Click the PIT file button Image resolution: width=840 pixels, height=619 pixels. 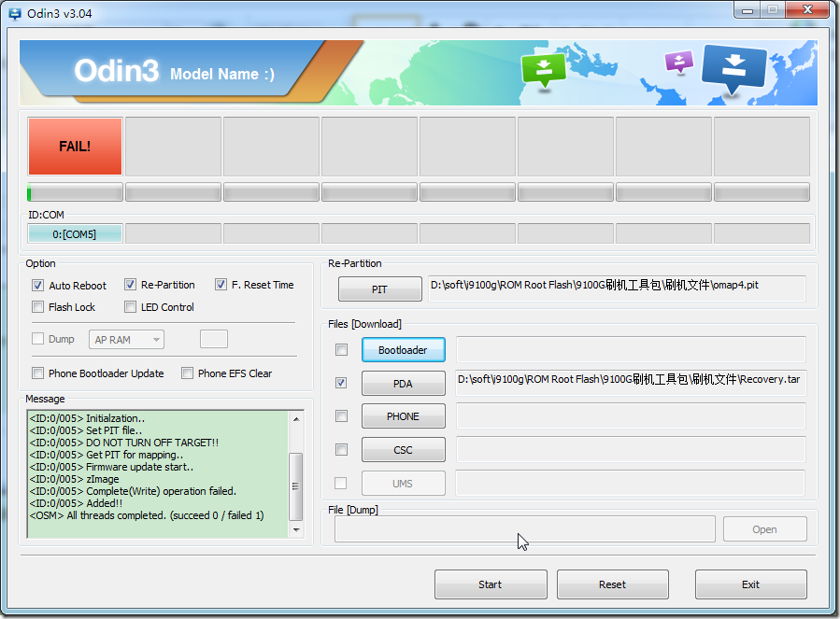click(379, 289)
